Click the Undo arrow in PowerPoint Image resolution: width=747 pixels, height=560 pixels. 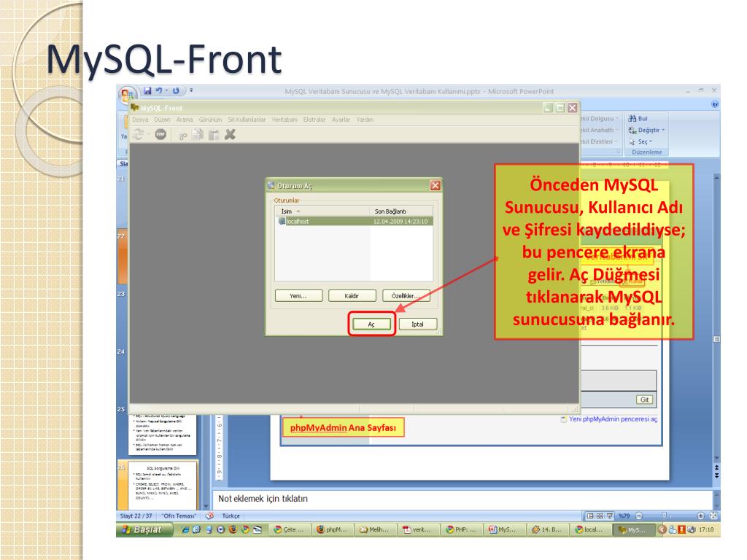[158, 90]
